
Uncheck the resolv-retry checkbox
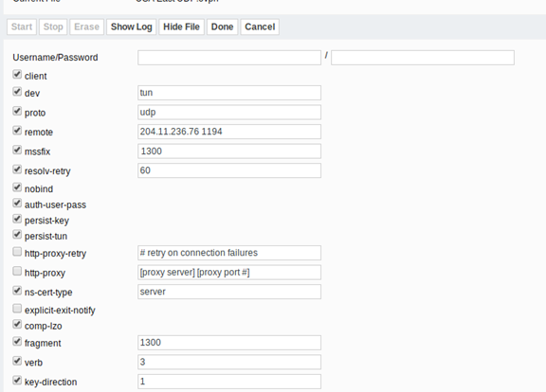[x=17, y=169]
